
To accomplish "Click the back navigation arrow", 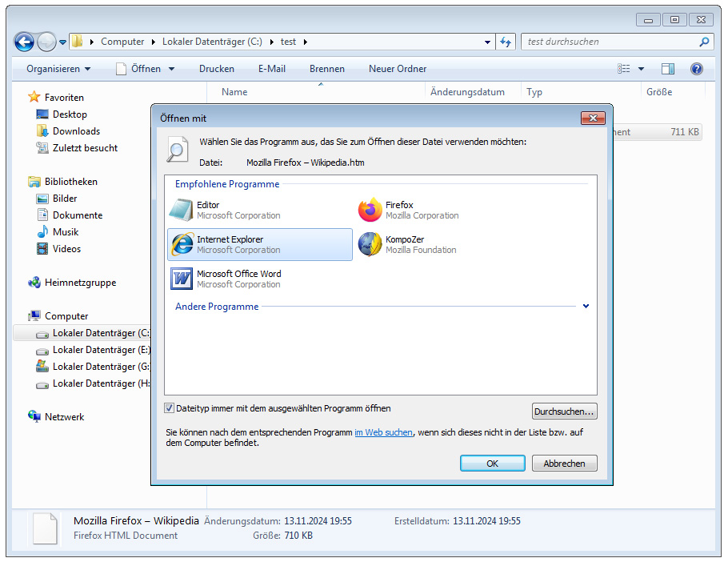I will (x=24, y=42).
